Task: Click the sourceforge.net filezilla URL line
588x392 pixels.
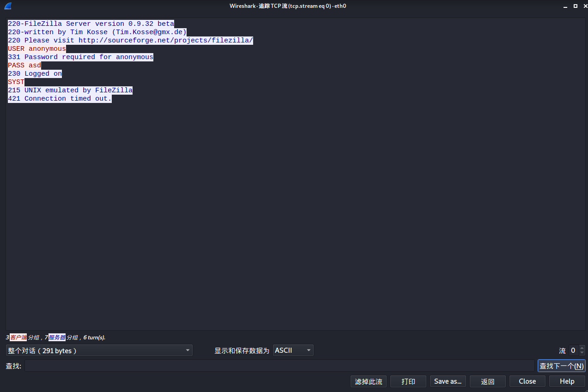Action: tap(130, 41)
